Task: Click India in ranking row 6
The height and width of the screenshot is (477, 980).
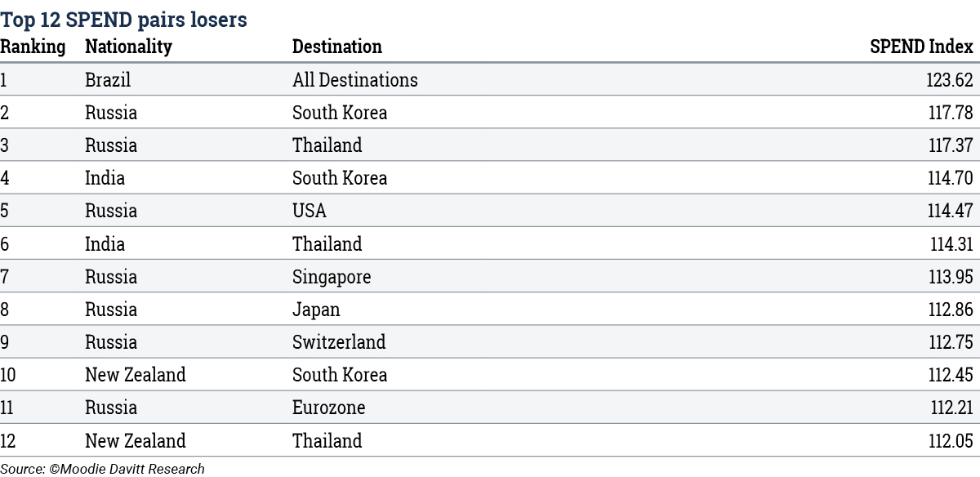Action: coord(105,243)
